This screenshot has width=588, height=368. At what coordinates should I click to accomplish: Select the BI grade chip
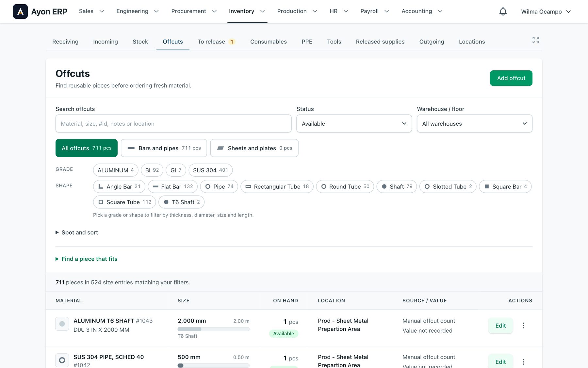pyautogui.click(x=152, y=170)
